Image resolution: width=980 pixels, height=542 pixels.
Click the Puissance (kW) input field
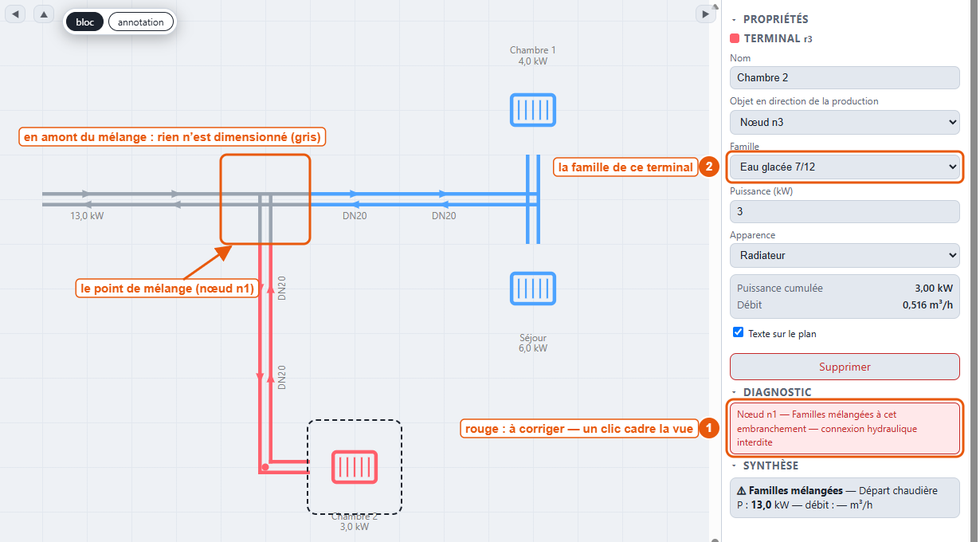[x=845, y=211]
